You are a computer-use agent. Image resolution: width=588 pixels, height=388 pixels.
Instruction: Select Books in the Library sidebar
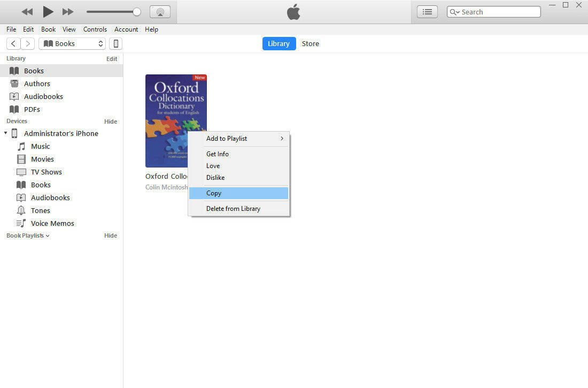[61, 71]
